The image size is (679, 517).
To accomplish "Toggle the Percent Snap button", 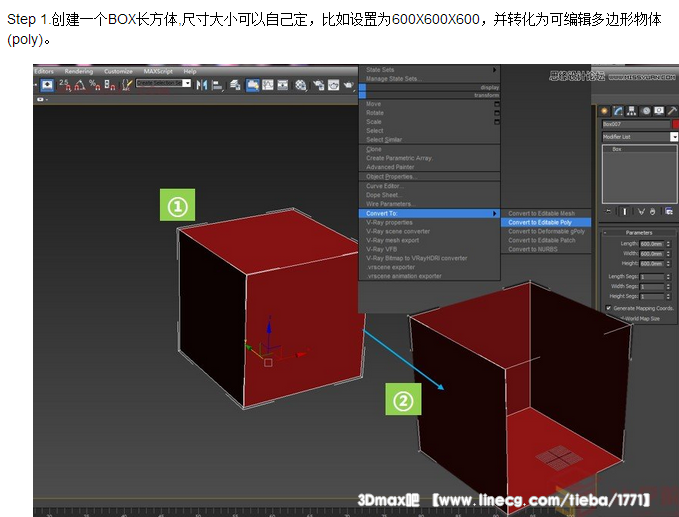I will [x=94, y=84].
